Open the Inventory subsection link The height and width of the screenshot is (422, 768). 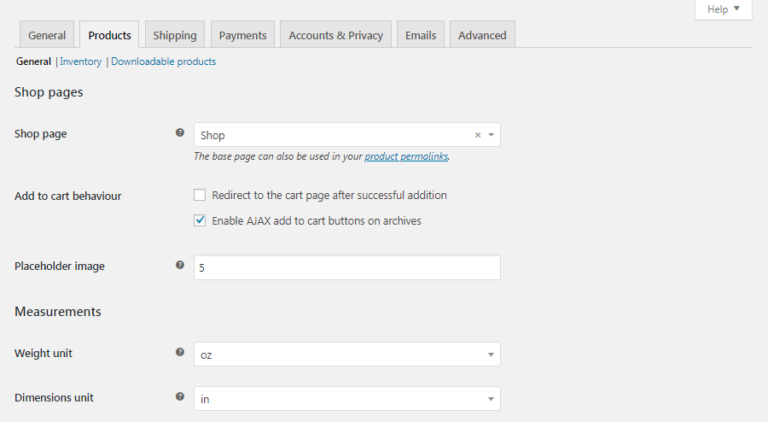tap(81, 61)
